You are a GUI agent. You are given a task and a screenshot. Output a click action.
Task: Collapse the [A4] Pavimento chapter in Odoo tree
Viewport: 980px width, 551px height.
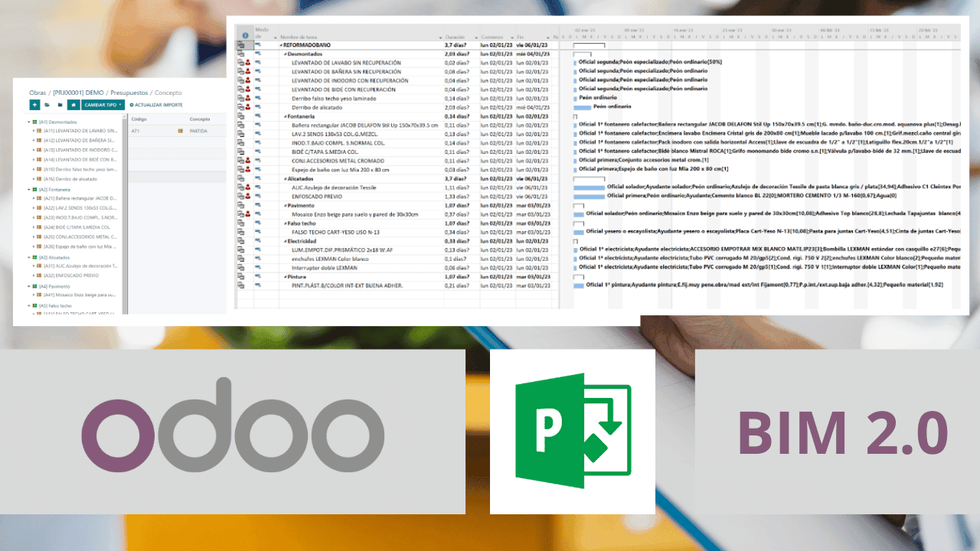(x=30, y=286)
